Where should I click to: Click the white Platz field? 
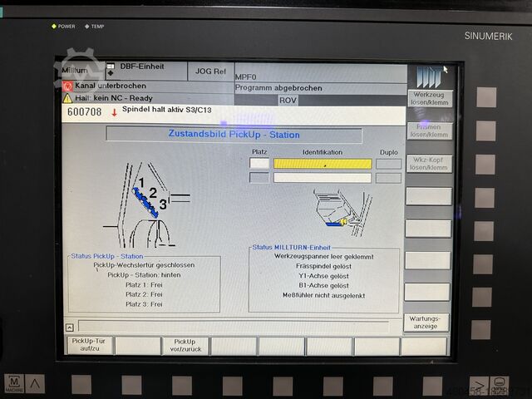259,163
